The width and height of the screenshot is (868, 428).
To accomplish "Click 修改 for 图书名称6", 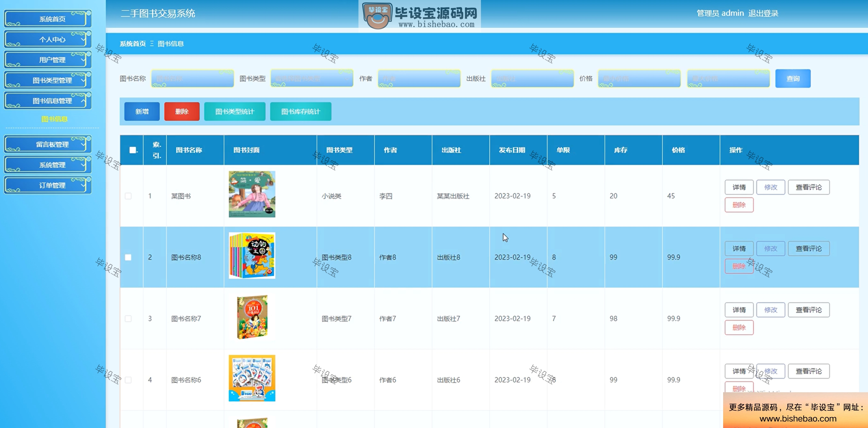I will pos(771,371).
